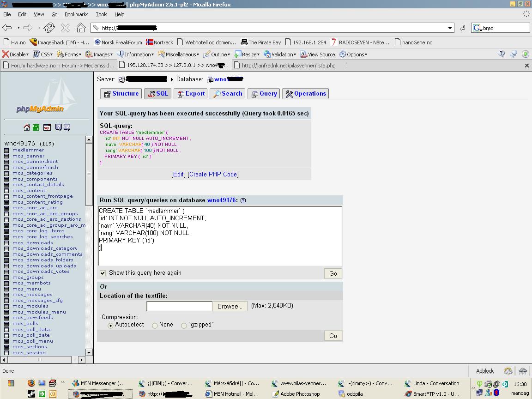Screen dimensions: 532x399
Task: Open the Resize dropdown in developer toolbar
Action: coord(247,54)
